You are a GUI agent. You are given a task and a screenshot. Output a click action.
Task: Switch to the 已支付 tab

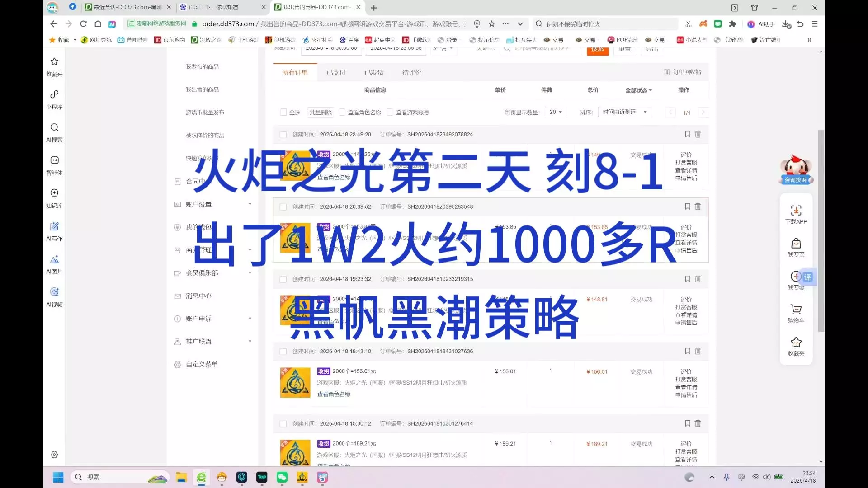point(336,72)
